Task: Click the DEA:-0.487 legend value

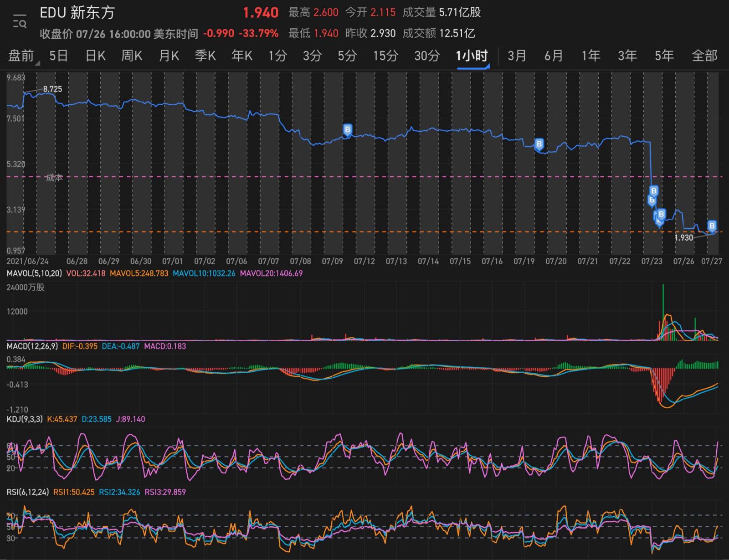Action: [121, 346]
